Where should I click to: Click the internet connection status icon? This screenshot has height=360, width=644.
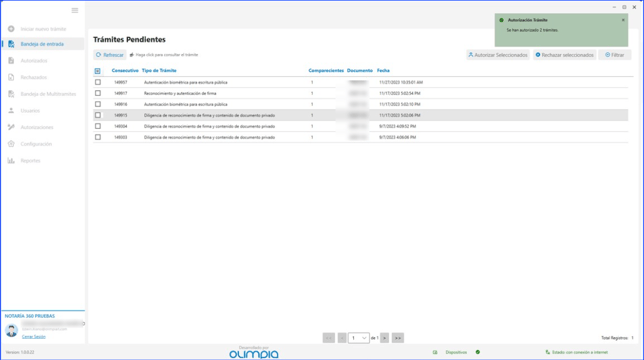547,352
